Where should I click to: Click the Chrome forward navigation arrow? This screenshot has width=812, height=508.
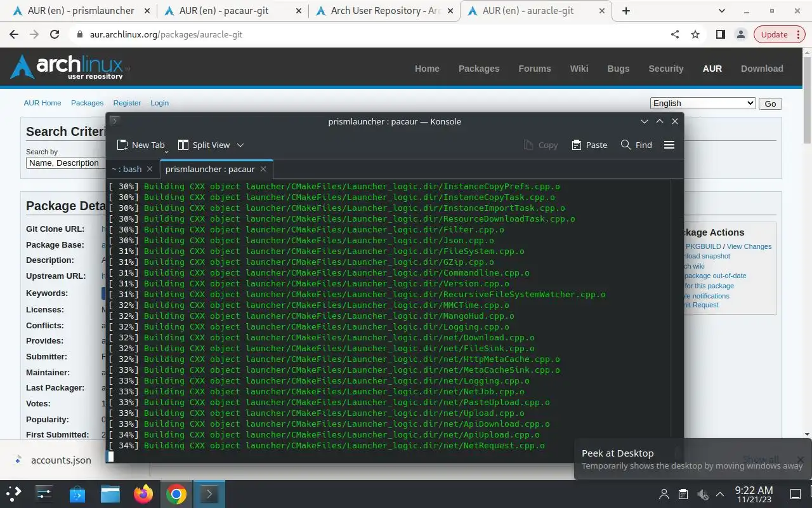click(x=34, y=34)
